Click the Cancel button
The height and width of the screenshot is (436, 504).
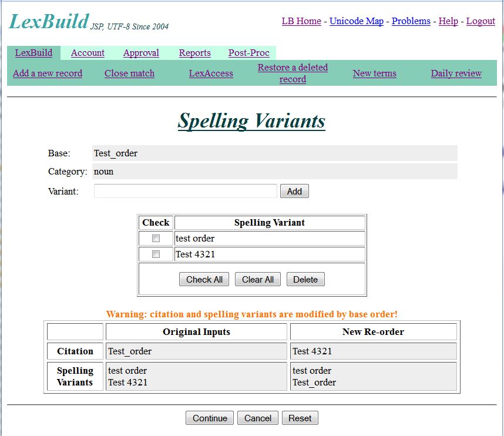pos(258,418)
